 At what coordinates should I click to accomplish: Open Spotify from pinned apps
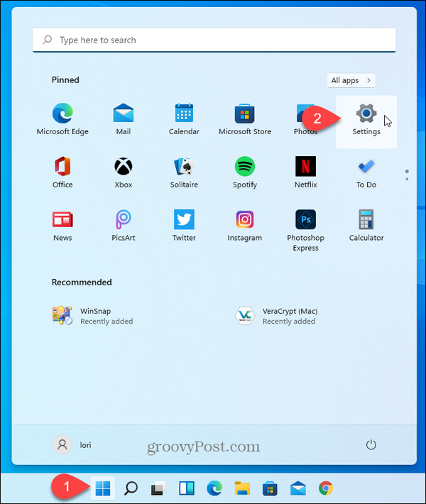coord(245,172)
